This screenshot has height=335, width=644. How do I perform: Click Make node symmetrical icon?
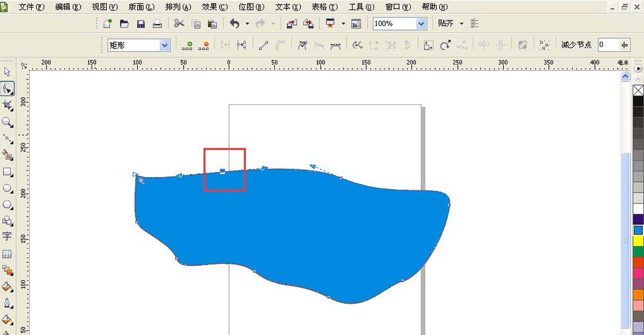pyautogui.click(x=336, y=45)
